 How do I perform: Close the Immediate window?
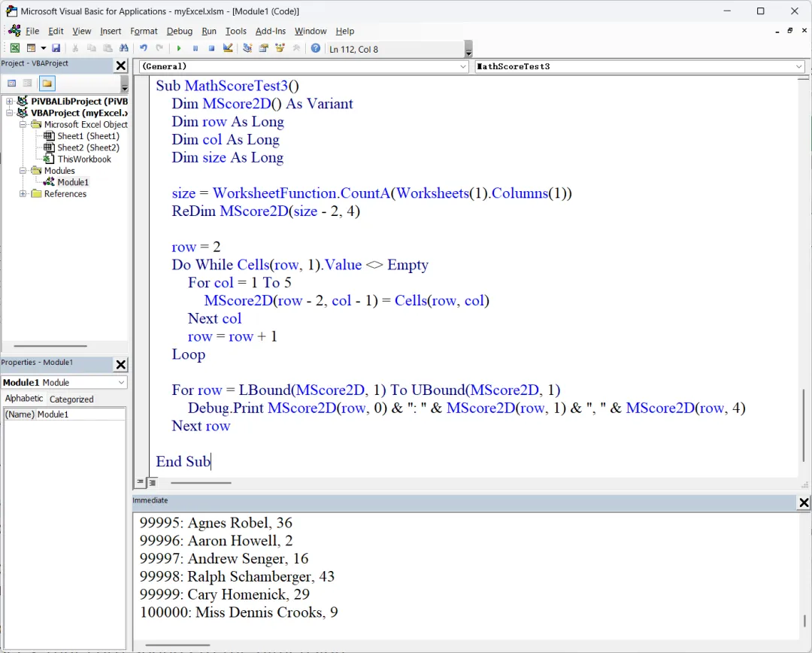coord(804,503)
